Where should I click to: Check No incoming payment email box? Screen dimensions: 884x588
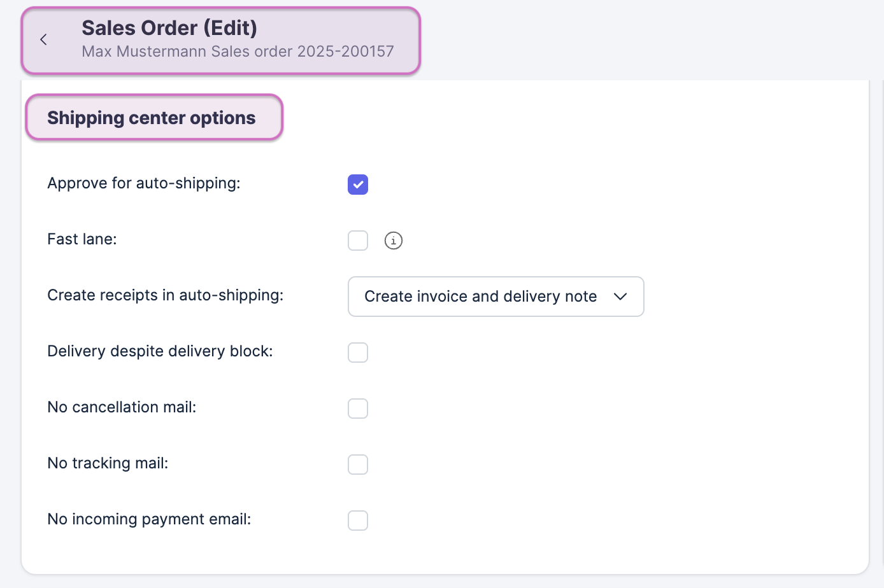(x=358, y=521)
